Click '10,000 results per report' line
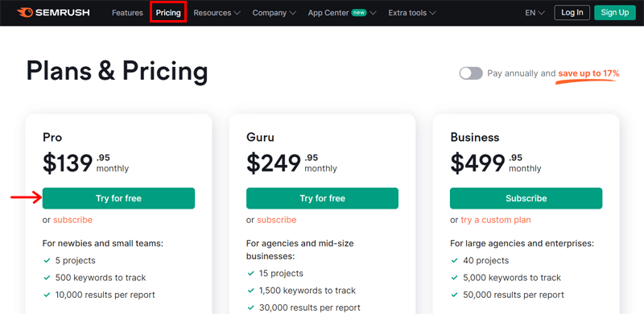 105,295
